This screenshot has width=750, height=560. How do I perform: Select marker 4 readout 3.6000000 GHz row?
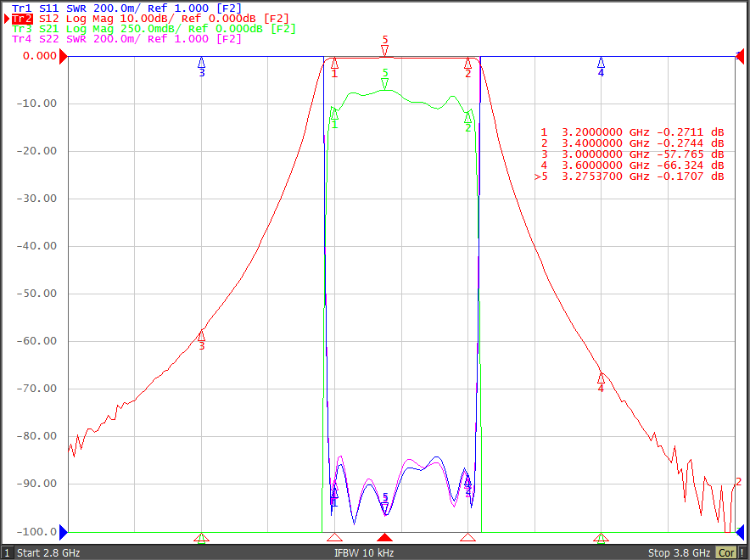[632, 165]
